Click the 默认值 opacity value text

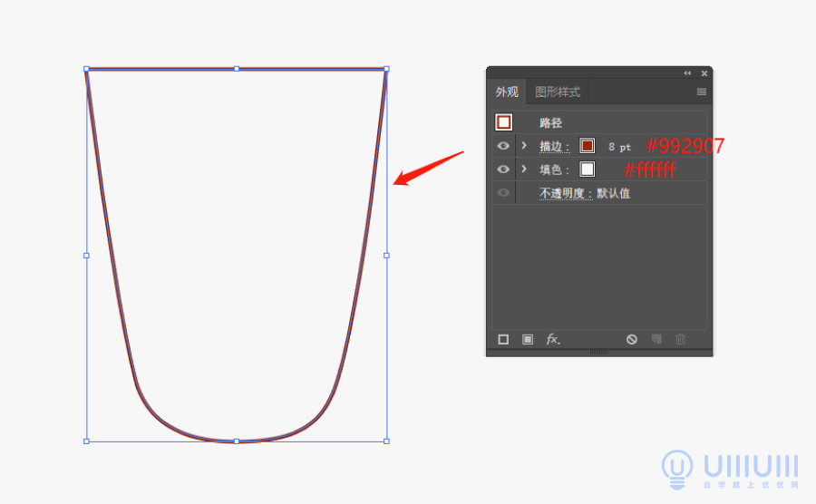click(613, 193)
